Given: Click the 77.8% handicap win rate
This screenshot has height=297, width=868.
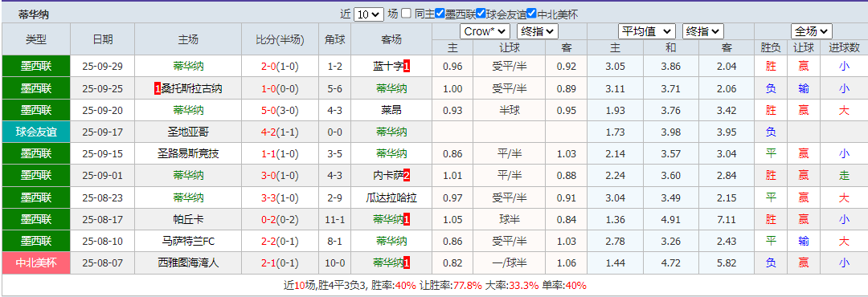Looking at the screenshot, I should click(x=469, y=286).
